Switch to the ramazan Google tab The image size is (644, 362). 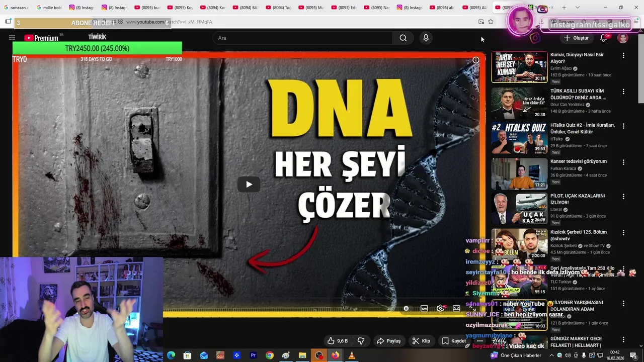coord(17,8)
